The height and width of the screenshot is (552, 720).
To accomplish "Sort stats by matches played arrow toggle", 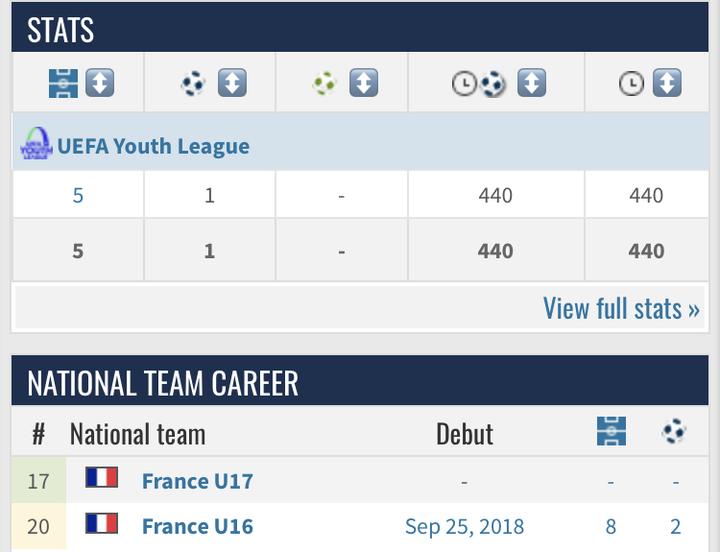I will tap(99, 83).
